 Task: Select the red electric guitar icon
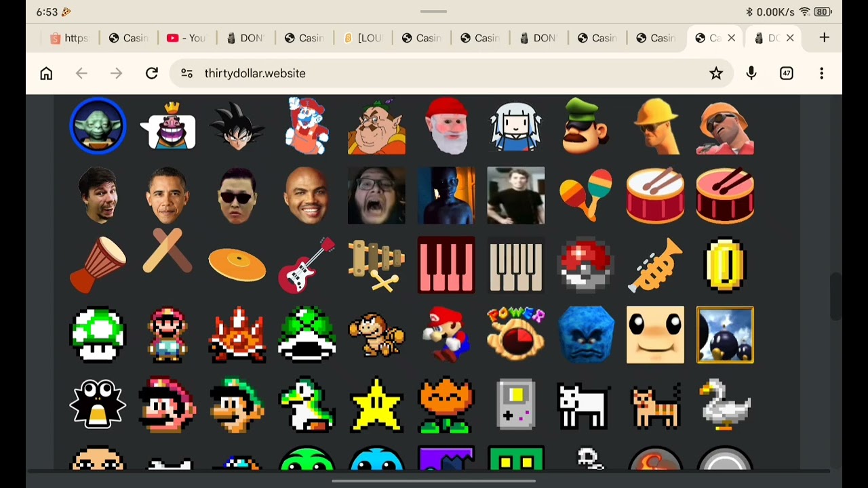click(x=307, y=265)
